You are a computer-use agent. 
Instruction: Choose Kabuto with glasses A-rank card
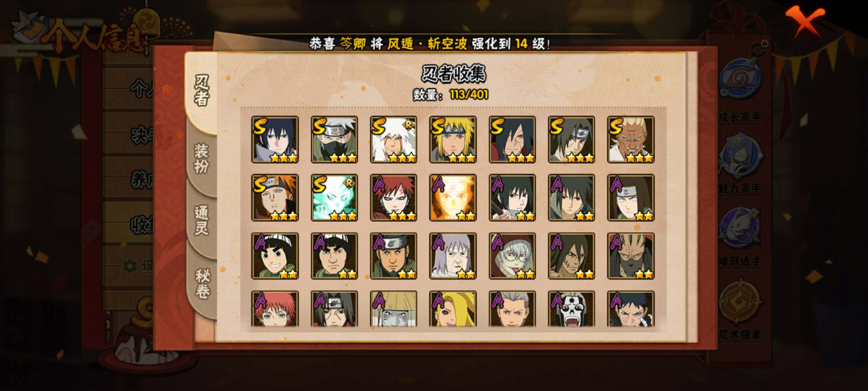pyautogui.click(x=512, y=256)
